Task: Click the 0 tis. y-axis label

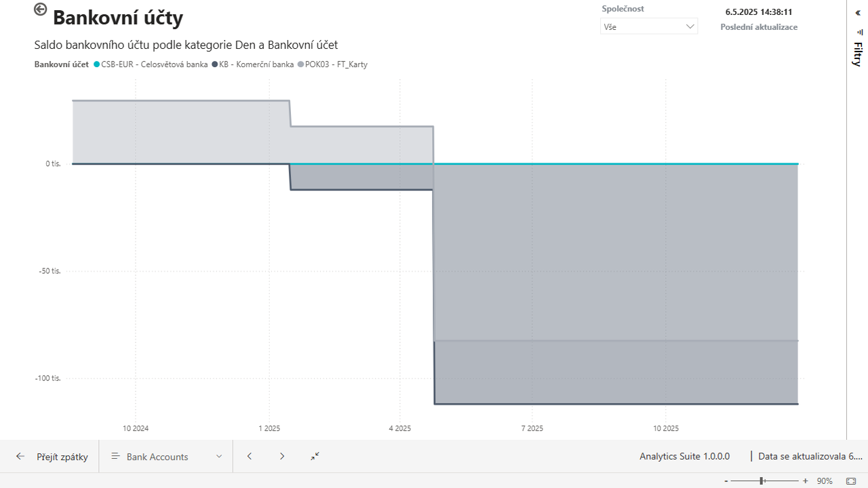Action: [53, 164]
